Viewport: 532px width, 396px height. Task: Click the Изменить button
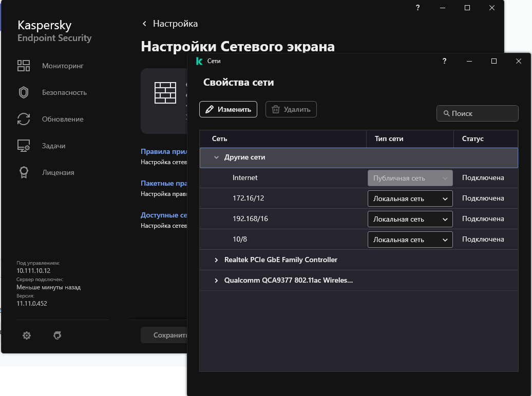point(228,109)
